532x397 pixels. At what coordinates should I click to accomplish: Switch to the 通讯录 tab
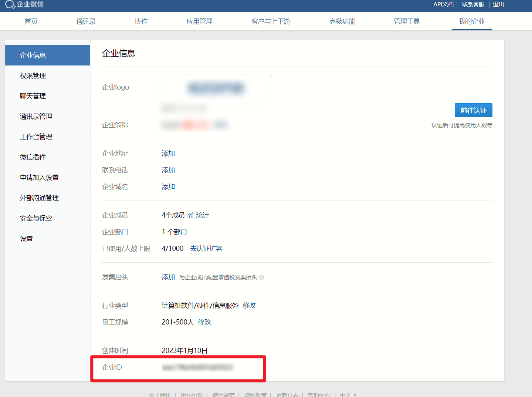click(86, 21)
